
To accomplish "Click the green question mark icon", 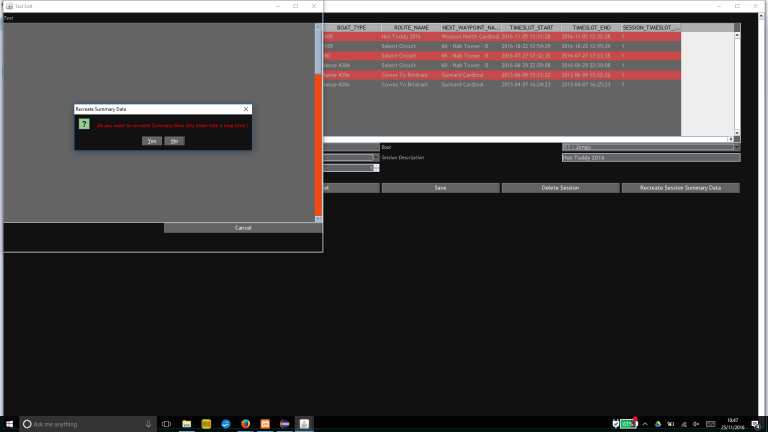I will pos(84,124).
